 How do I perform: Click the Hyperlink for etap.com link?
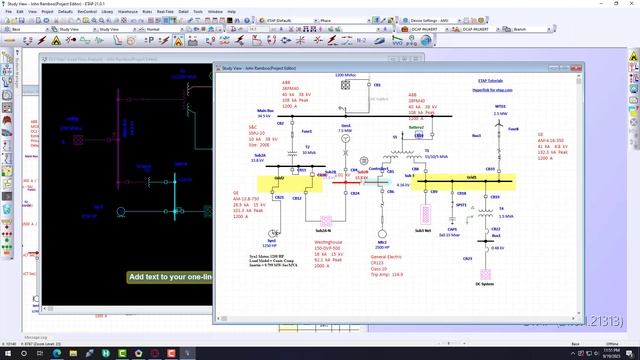[492, 90]
